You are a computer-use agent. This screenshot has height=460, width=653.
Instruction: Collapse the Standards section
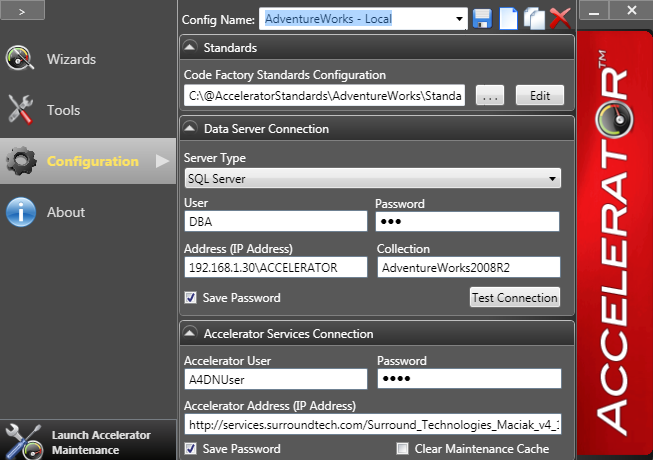pyautogui.click(x=190, y=47)
